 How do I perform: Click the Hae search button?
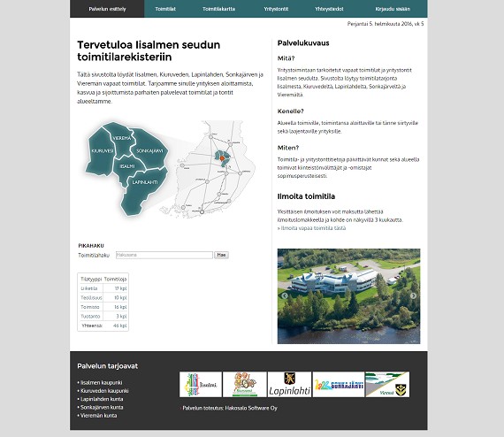(221, 255)
